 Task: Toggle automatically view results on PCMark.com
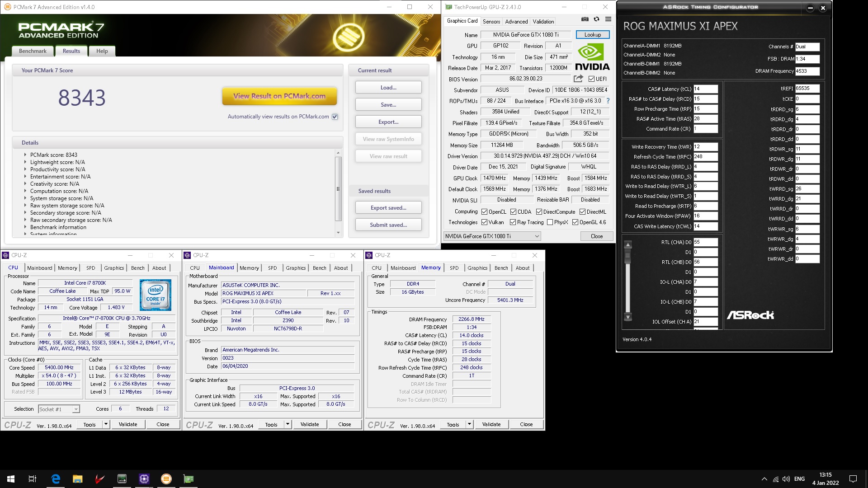[x=335, y=117]
